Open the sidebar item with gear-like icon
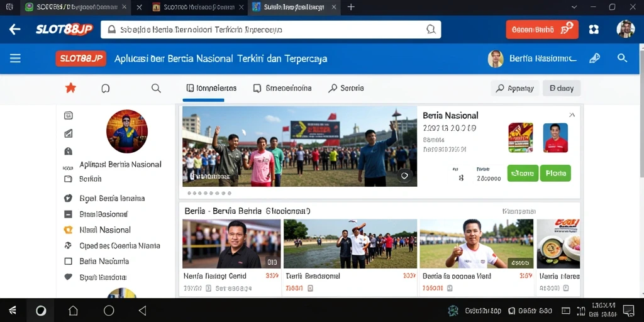The width and height of the screenshot is (644, 322). [112, 246]
